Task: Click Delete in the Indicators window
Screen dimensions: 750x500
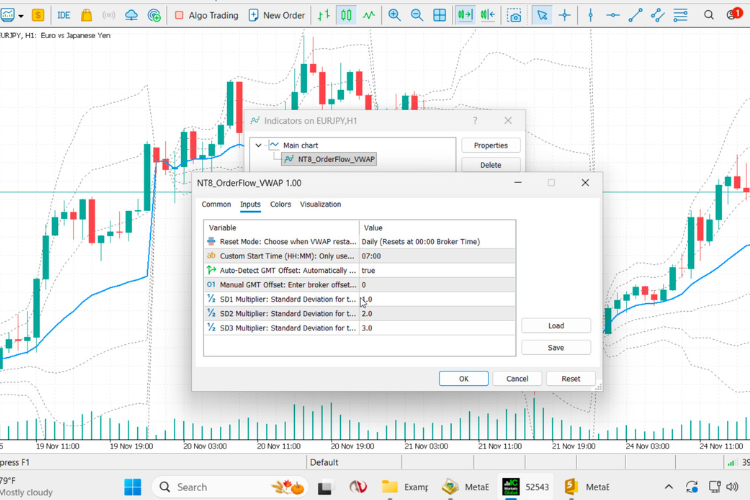Action: [491, 165]
